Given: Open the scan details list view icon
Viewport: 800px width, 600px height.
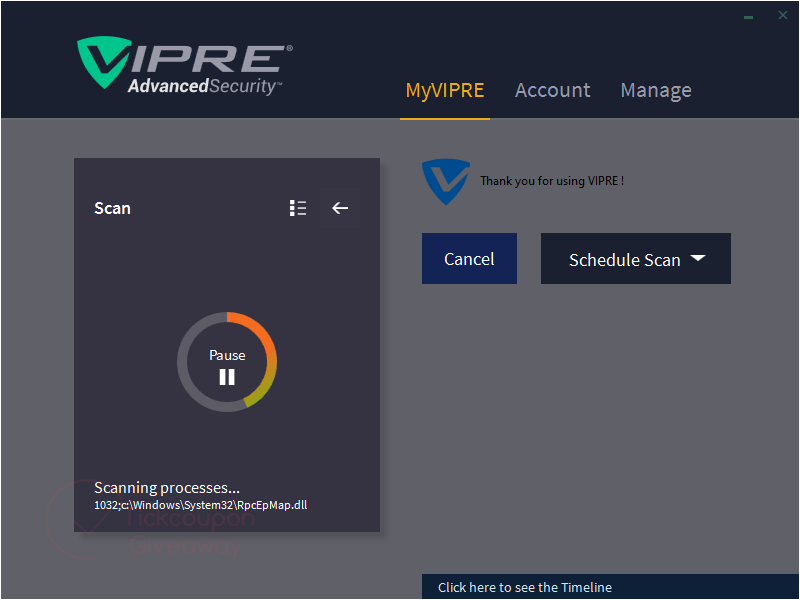Looking at the screenshot, I should click(x=297, y=208).
